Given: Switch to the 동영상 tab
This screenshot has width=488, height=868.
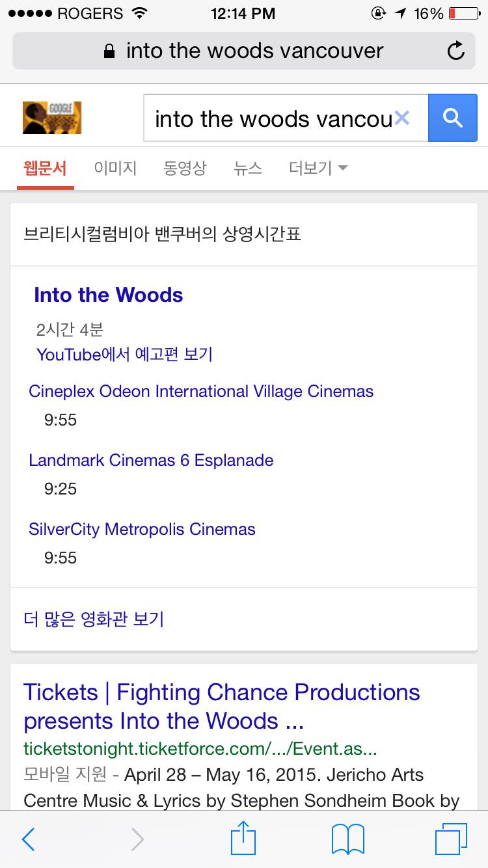Looking at the screenshot, I should click(x=185, y=169).
